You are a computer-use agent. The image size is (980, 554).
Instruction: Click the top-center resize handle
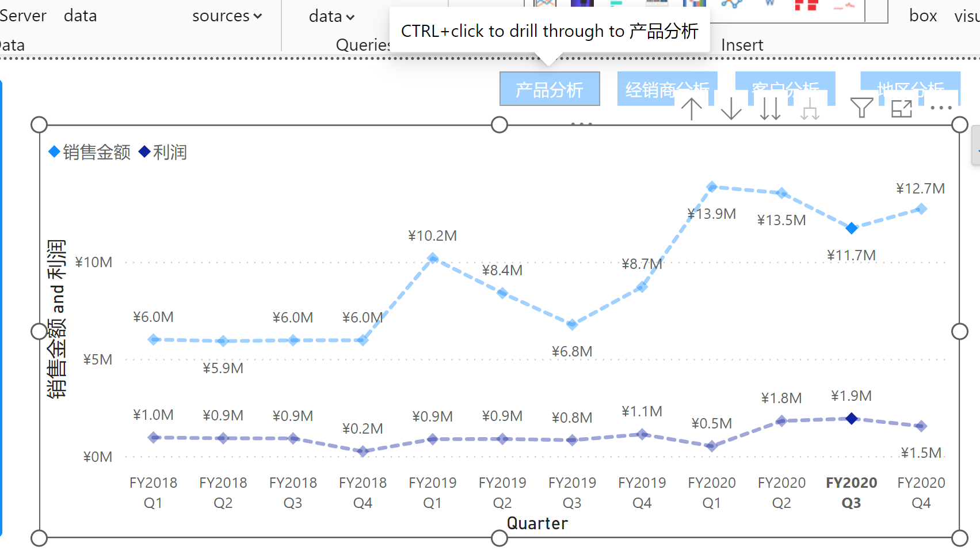[x=499, y=124]
